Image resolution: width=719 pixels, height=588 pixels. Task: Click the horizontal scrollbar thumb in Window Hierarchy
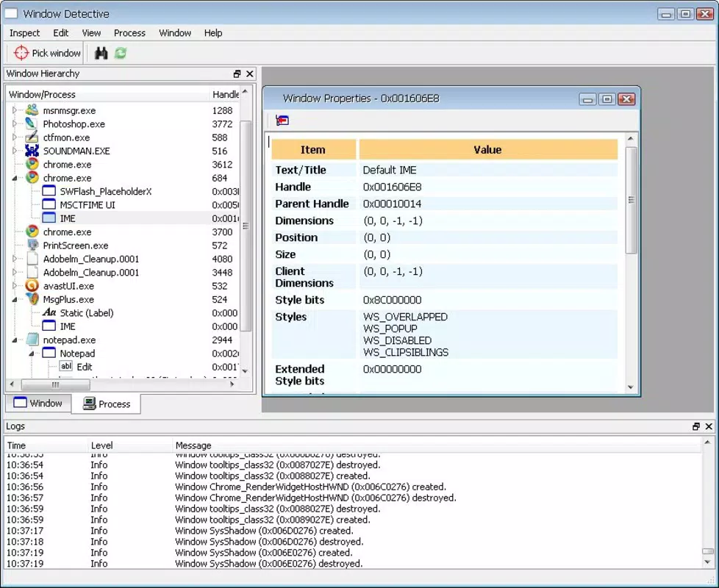[x=55, y=384]
